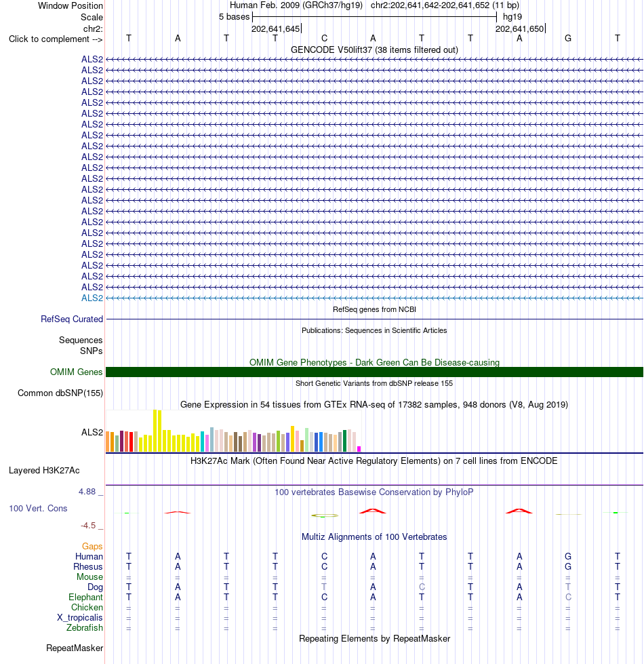The height and width of the screenshot is (664, 644).
Task: Click the '5 bases' scale bar label
Action: coord(235,17)
